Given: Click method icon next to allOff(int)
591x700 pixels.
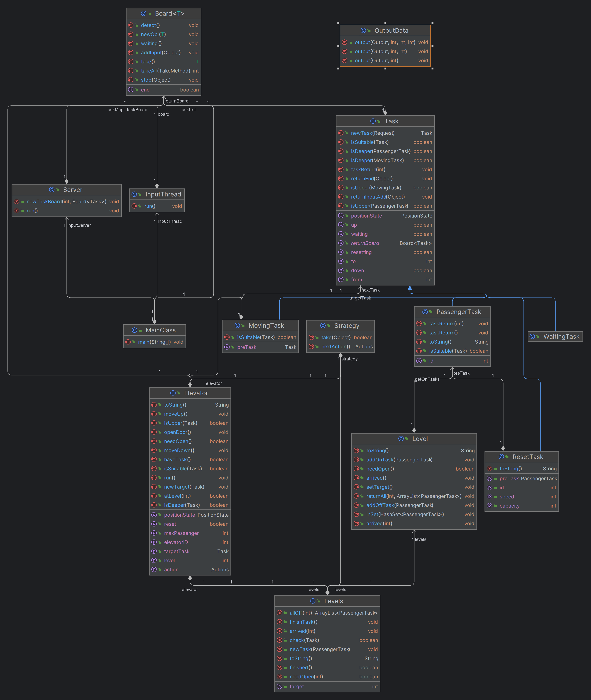Looking at the screenshot, I should click(279, 613).
